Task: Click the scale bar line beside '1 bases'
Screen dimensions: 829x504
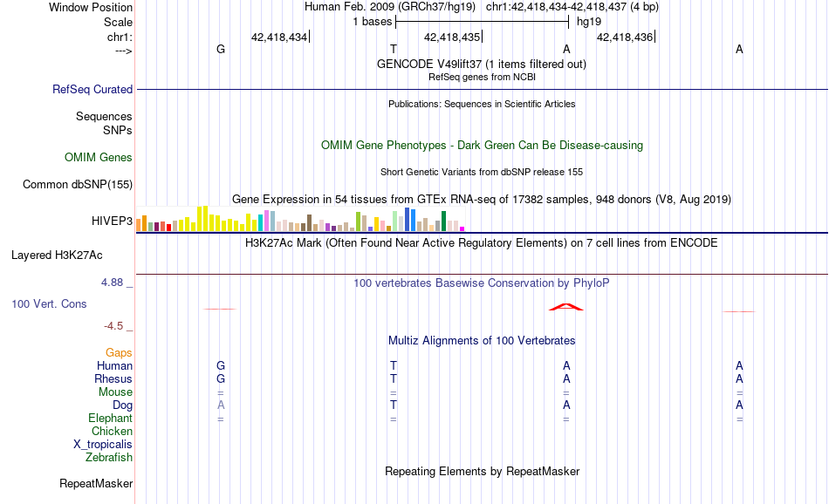Action: click(482, 22)
